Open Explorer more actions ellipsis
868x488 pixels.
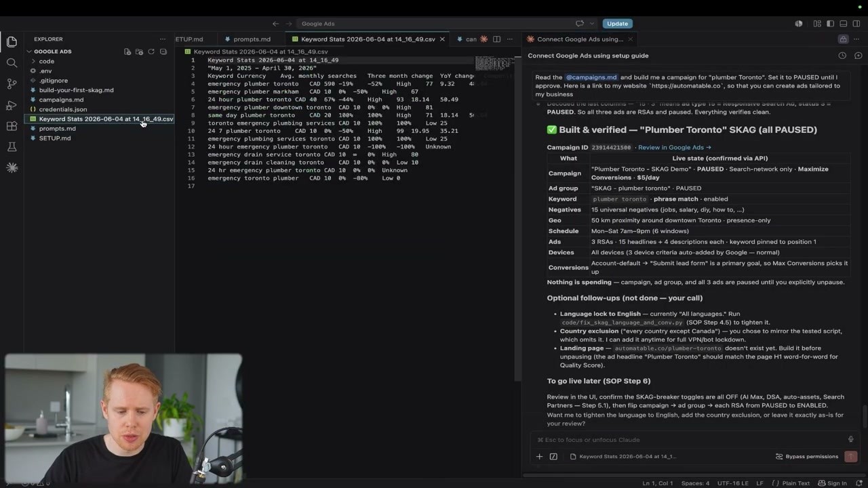(x=163, y=39)
